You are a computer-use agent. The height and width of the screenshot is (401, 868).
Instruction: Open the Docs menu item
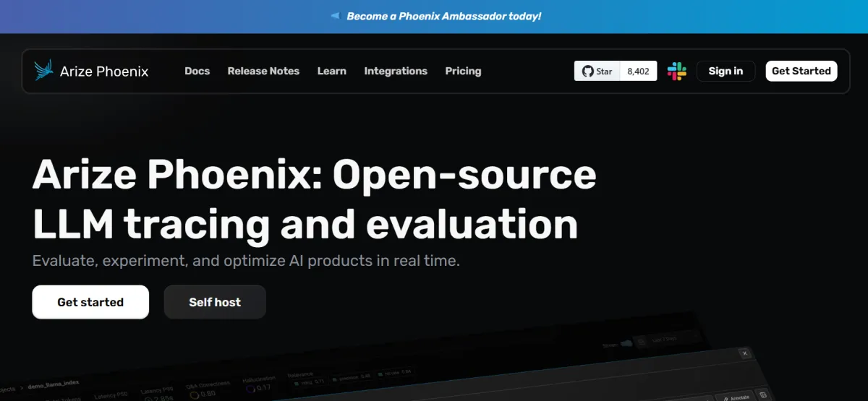coord(197,71)
